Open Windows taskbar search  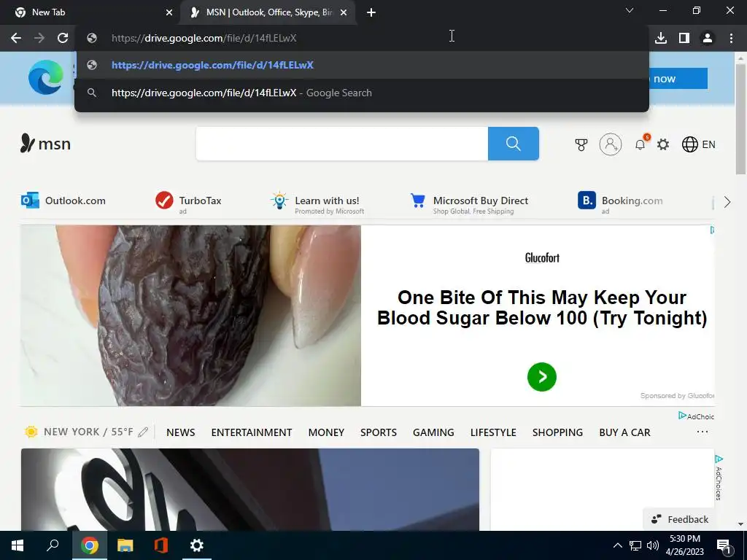pos(53,545)
